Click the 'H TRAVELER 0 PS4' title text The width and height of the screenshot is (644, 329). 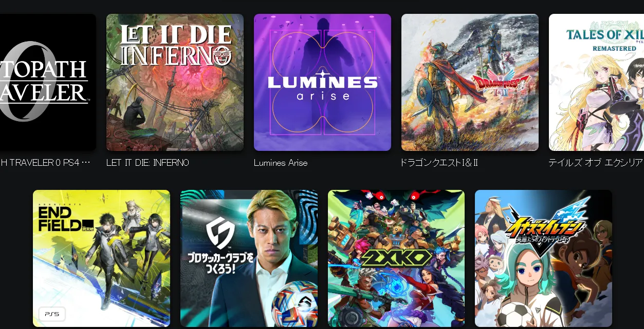pyautogui.click(x=45, y=163)
